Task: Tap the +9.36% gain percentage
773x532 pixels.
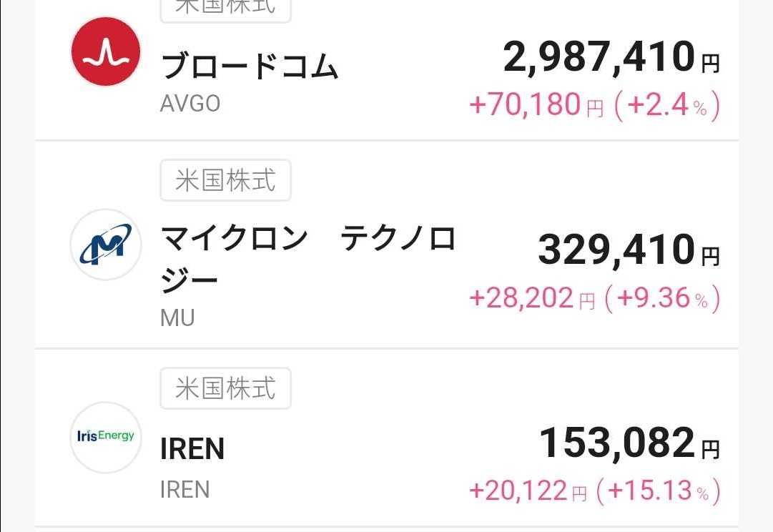Action: click(x=662, y=298)
